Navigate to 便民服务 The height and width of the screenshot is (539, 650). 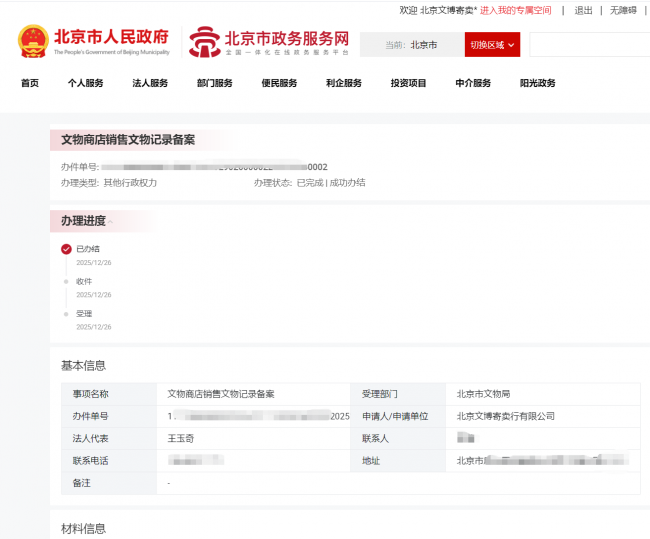click(x=279, y=83)
